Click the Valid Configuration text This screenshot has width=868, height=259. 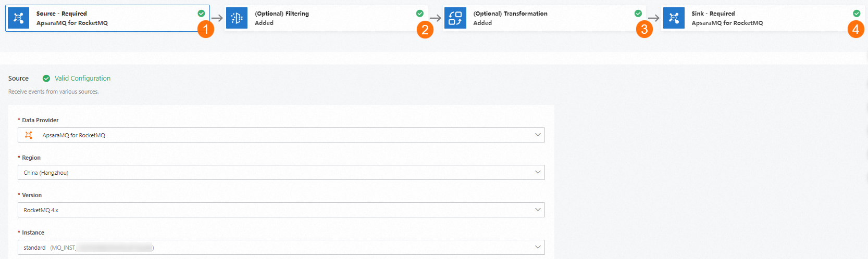pos(82,79)
